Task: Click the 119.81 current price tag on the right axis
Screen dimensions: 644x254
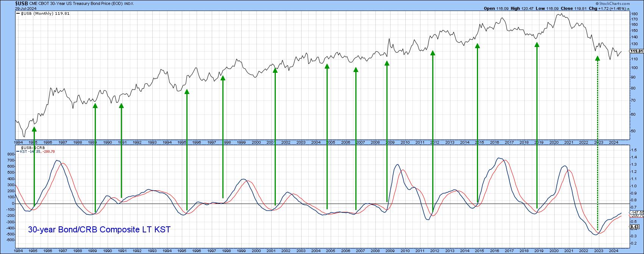Action: click(x=637, y=52)
